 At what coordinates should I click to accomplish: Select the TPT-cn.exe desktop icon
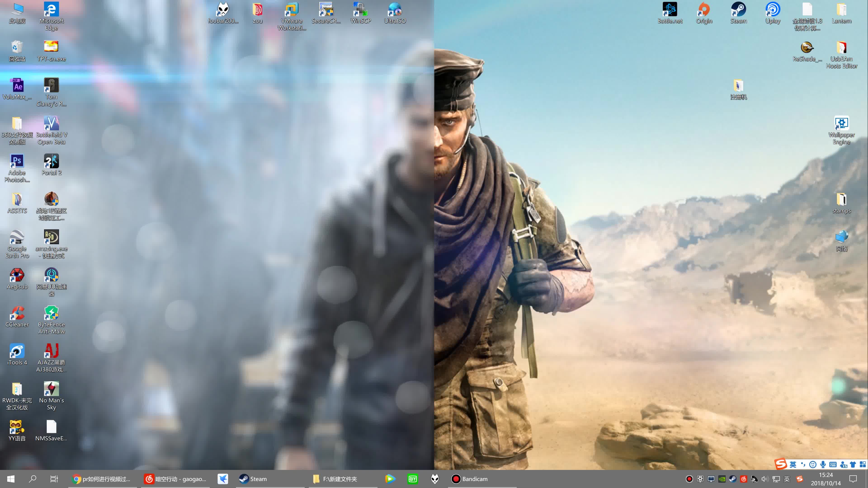click(51, 51)
